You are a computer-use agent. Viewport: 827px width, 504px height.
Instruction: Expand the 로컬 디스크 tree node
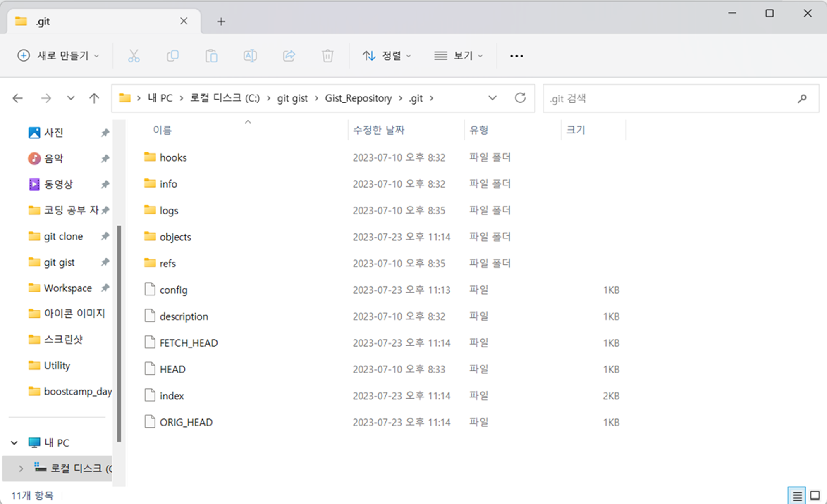pyautogui.click(x=21, y=468)
